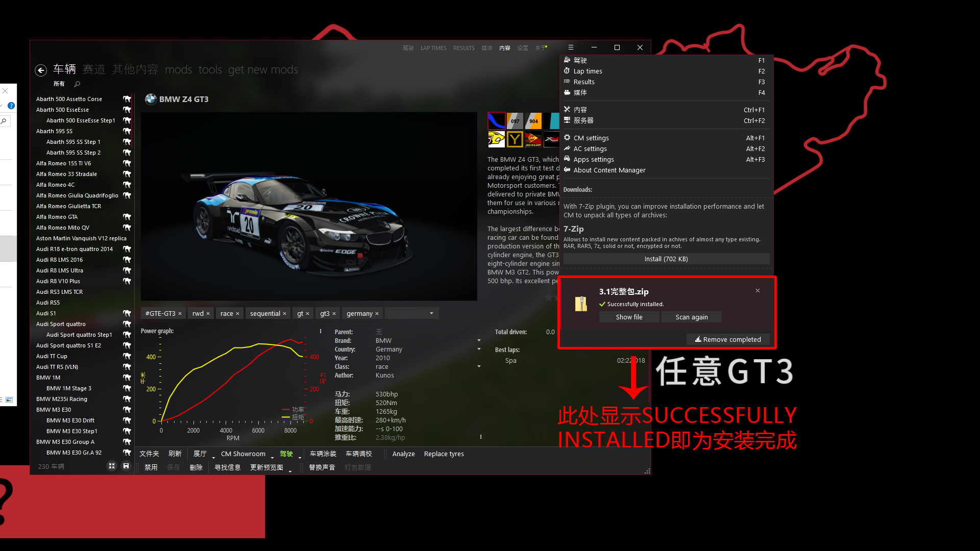The height and width of the screenshot is (551, 980).
Task: Open the new tag dropdown field
Action: 411,313
